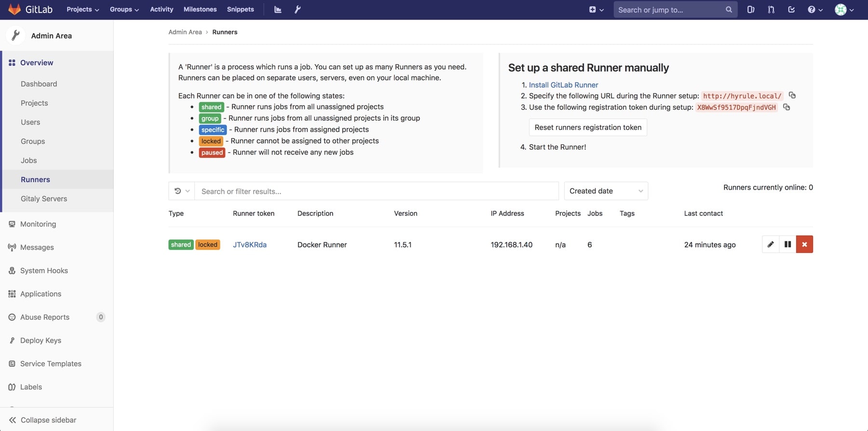Open the Messages section

[37, 247]
